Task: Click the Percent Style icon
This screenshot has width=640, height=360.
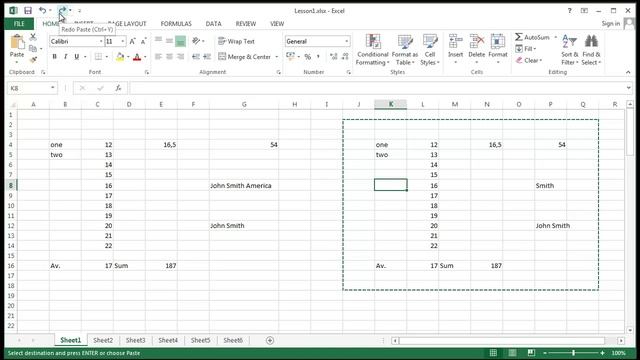Action: pyautogui.click(x=307, y=57)
